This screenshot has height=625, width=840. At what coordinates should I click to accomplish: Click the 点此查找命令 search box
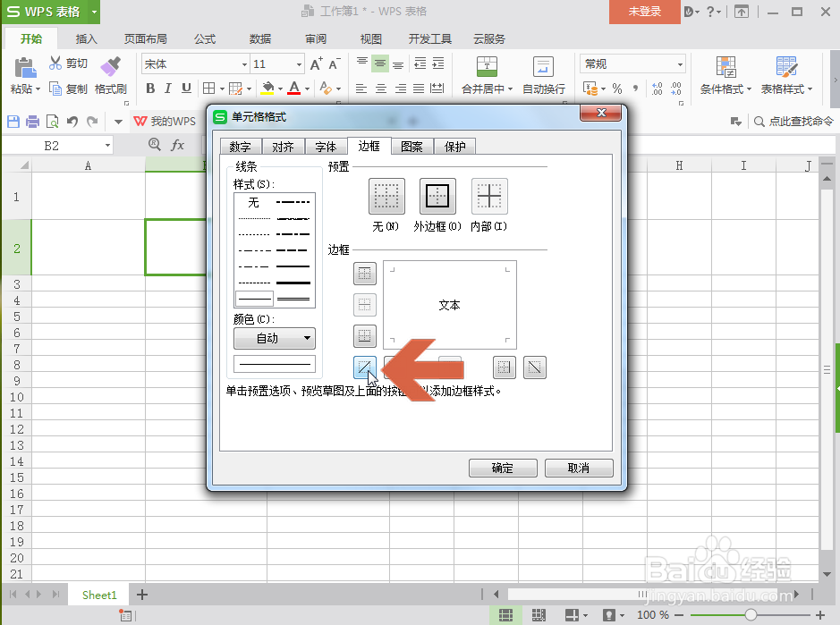click(793, 122)
